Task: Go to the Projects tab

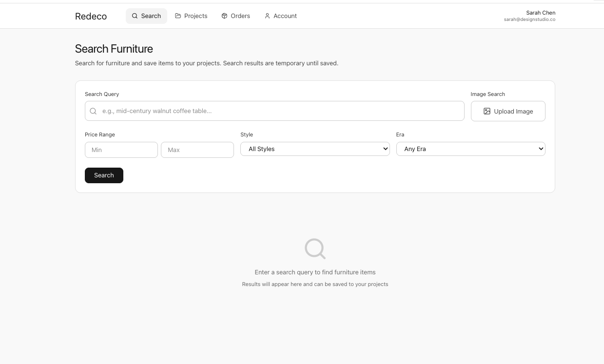Action: pyautogui.click(x=195, y=16)
